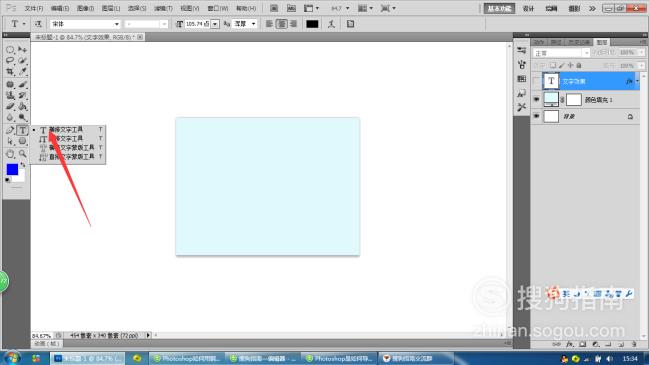Open the warp text option
Screen dimensions: 649x365
point(331,24)
